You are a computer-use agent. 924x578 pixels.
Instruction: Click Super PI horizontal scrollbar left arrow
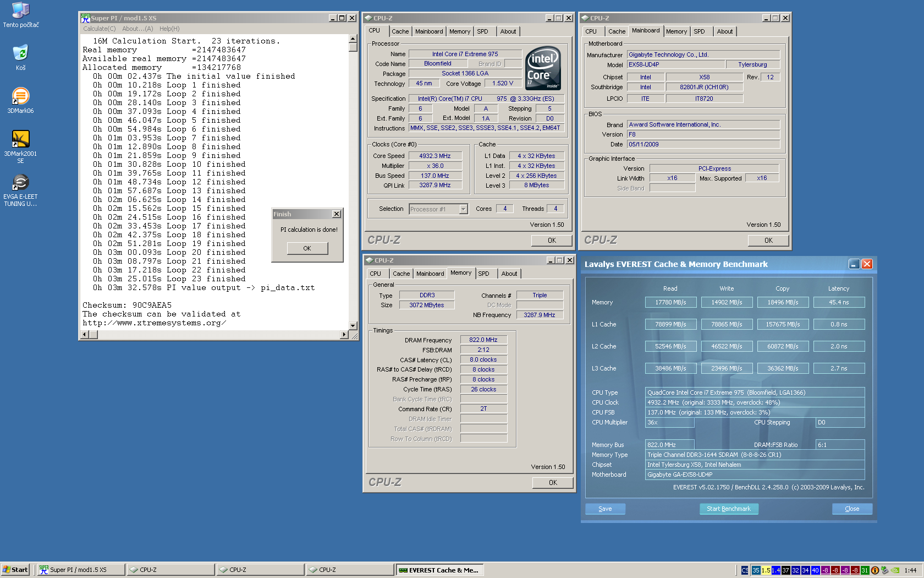85,335
